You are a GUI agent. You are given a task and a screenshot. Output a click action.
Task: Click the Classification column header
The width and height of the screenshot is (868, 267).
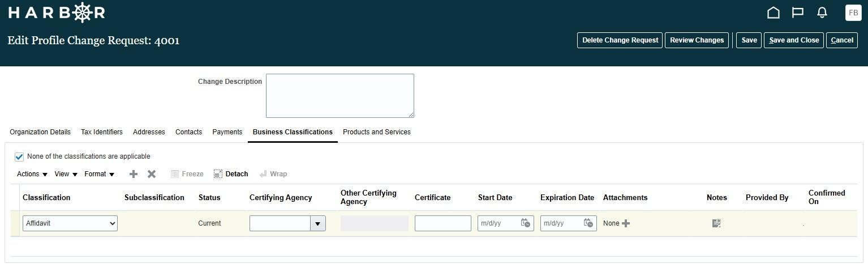pos(46,198)
